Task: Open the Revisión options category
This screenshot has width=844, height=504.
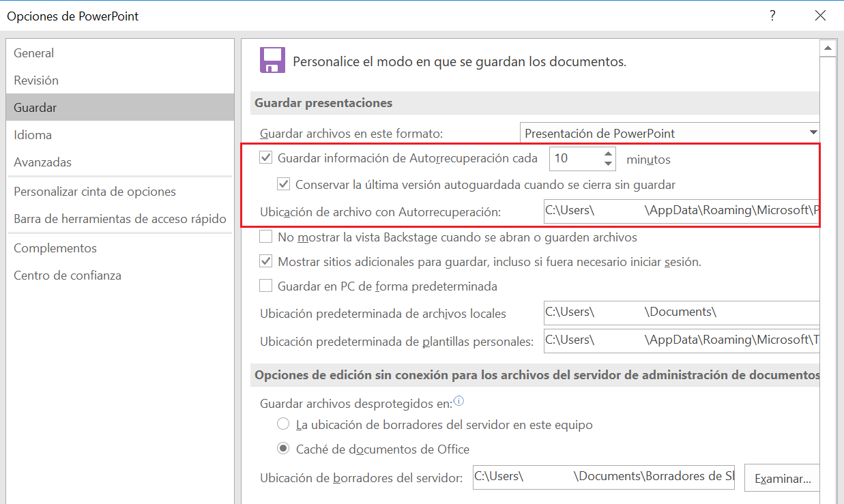Action: click(x=120, y=80)
